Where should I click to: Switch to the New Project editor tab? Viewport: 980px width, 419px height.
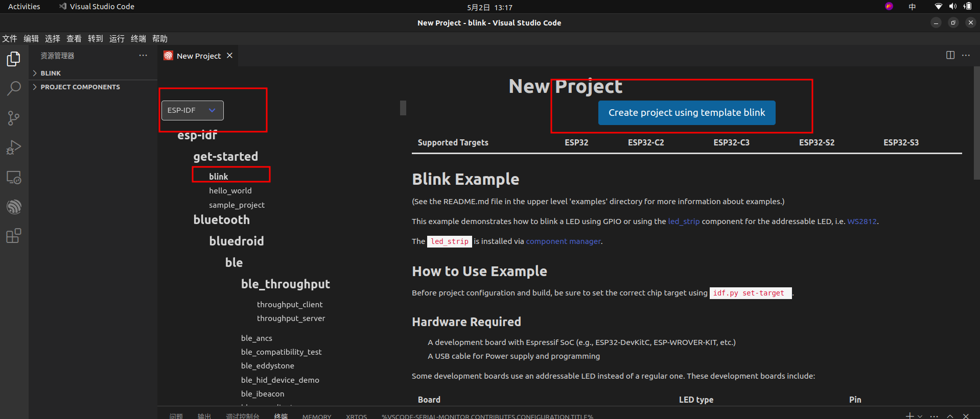tap(198, 56)
